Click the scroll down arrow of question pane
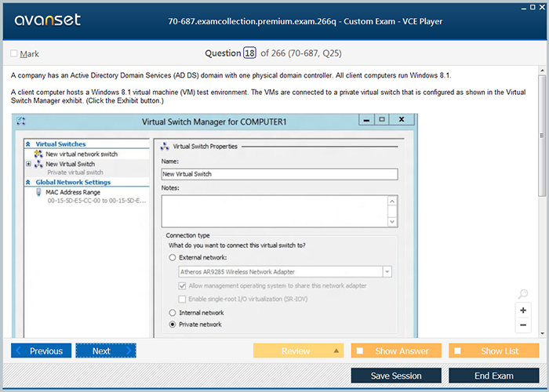 (x=543, y=333)
